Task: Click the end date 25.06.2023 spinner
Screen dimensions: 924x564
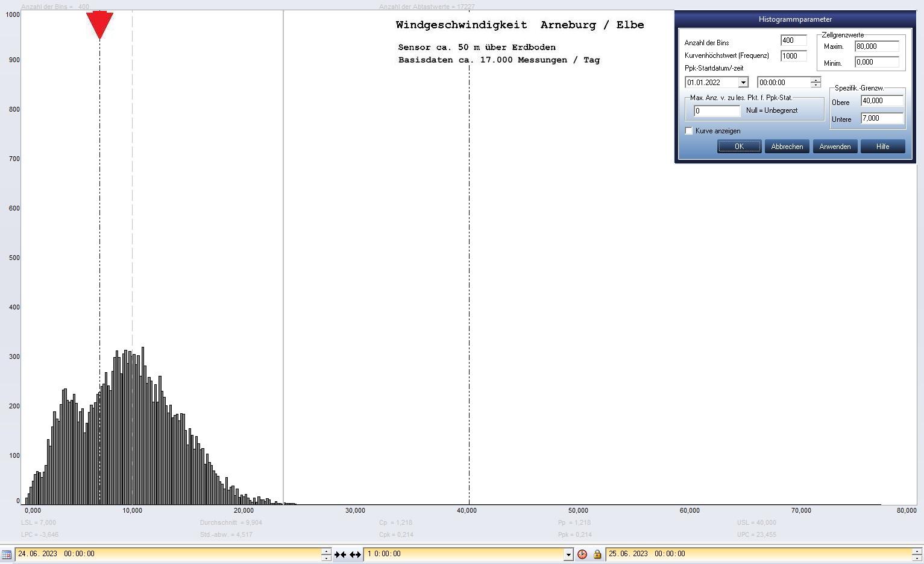Action: click(x=917, y=554)
